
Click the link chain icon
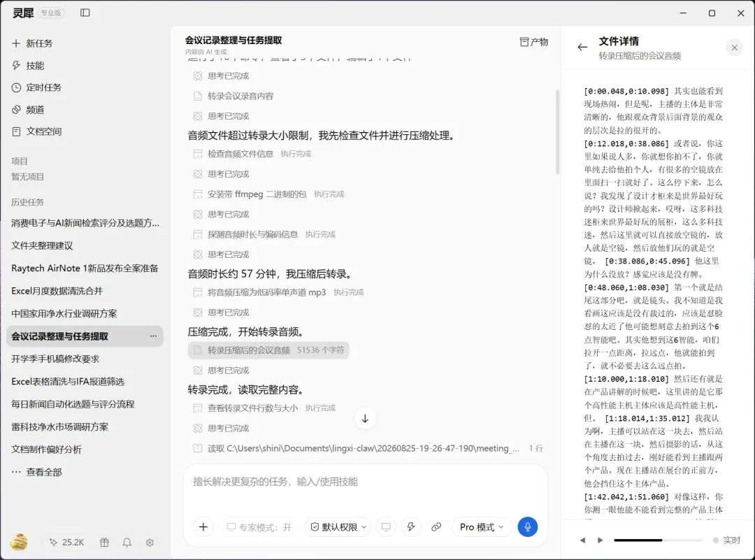click(x=436, y=527)
